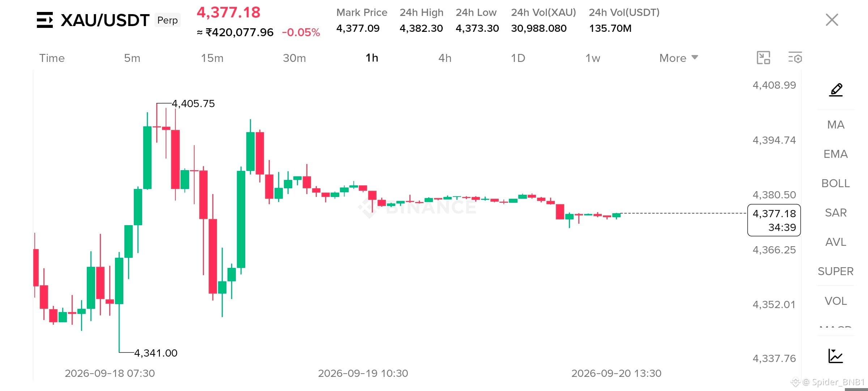Enable the SAR indicator

836,213
